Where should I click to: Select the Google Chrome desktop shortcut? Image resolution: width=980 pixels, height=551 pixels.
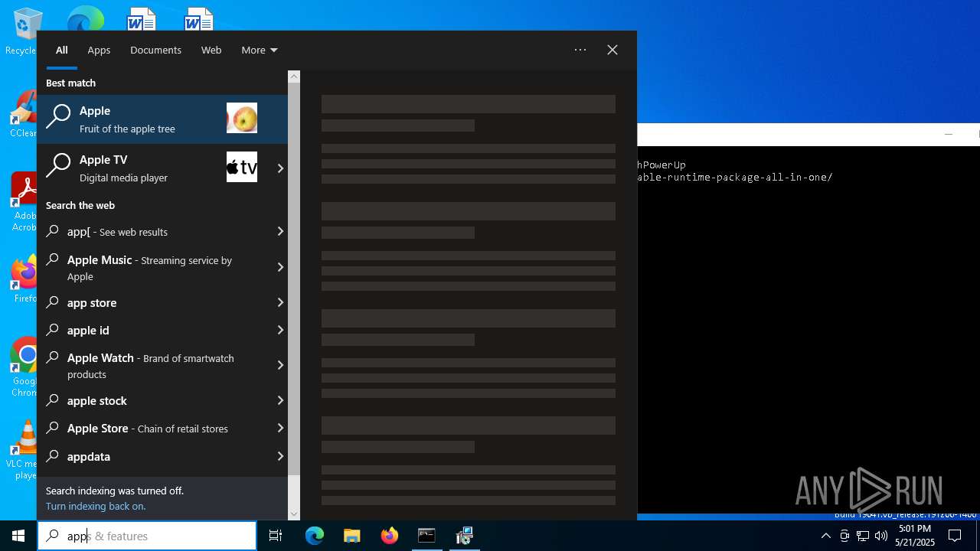pyautogui.click(x=23, y=367)
